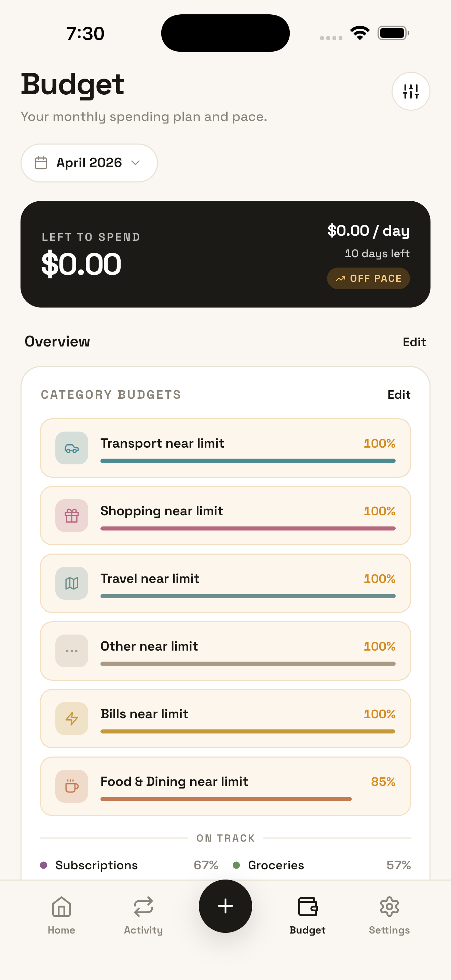The image size is (451, 980).
Task: Tap the Travel map icon
Action: click(71, 583)
